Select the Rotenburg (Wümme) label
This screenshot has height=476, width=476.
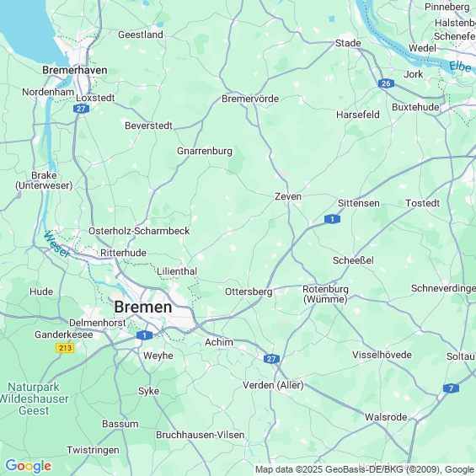[325, 294]
